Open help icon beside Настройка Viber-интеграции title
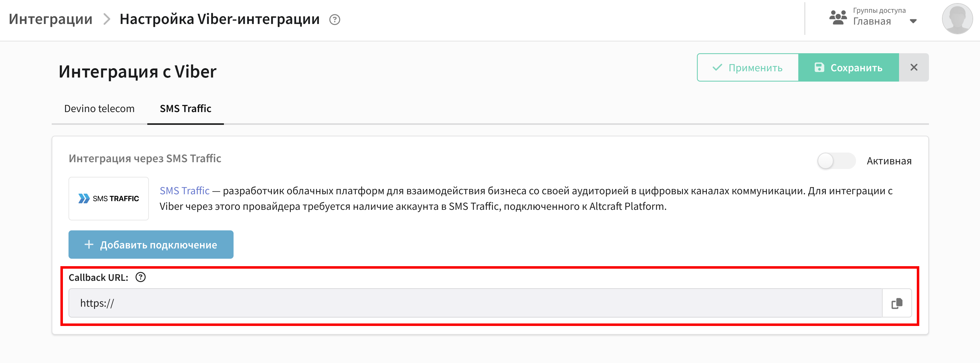The image size is (980, 363). point(334,19)
